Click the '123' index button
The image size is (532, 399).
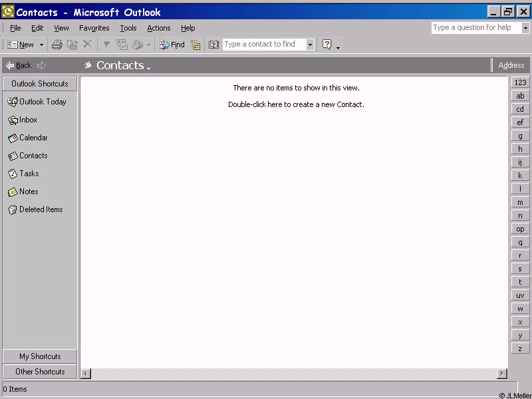520,82
